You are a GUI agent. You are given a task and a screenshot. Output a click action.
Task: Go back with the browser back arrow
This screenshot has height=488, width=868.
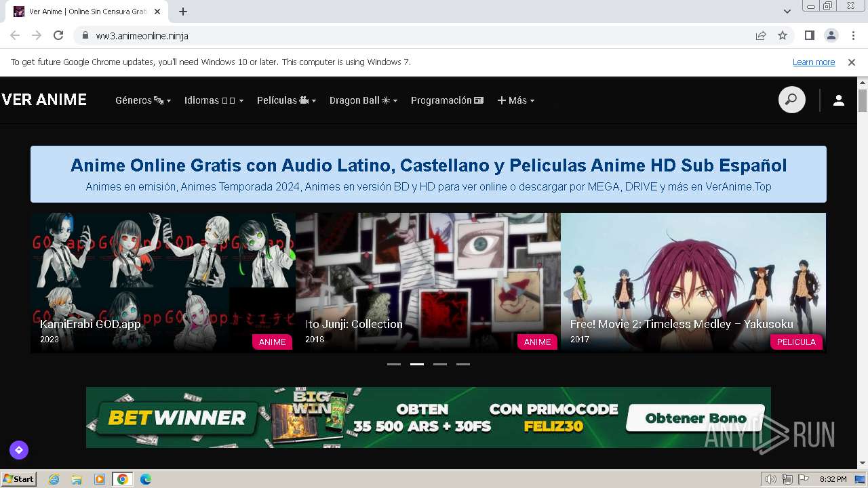15,35
